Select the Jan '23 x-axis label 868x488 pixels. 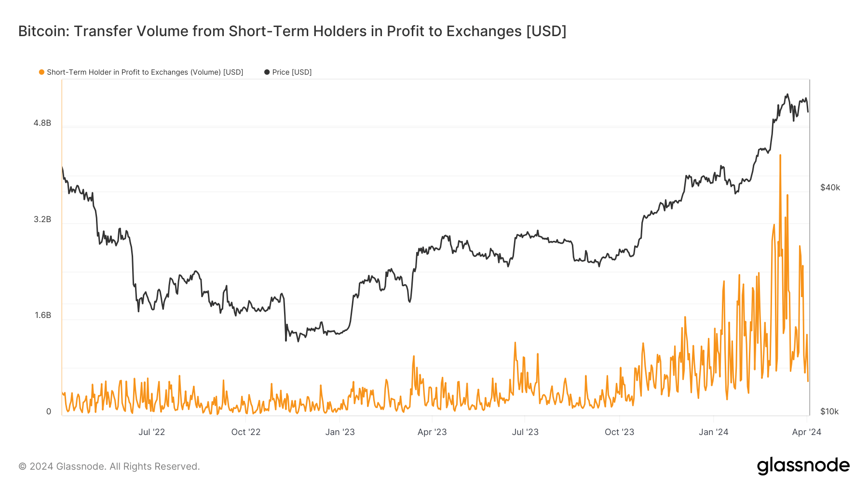coord(340,432)
